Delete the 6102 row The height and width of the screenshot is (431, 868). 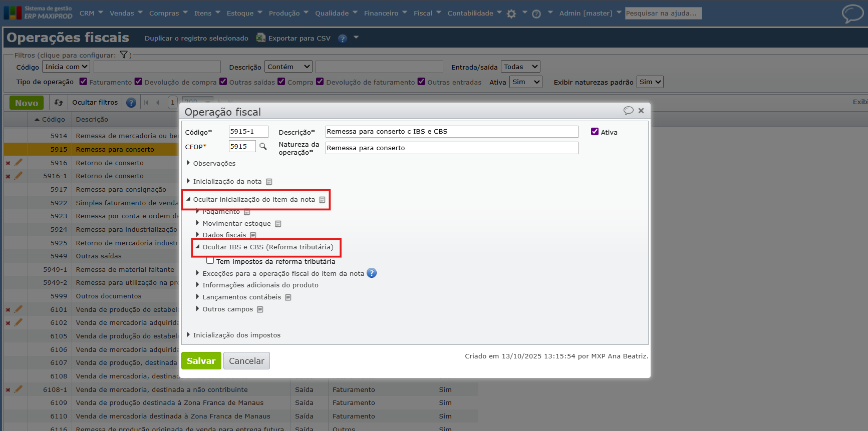pyautogui.click(x=8, y=323)
